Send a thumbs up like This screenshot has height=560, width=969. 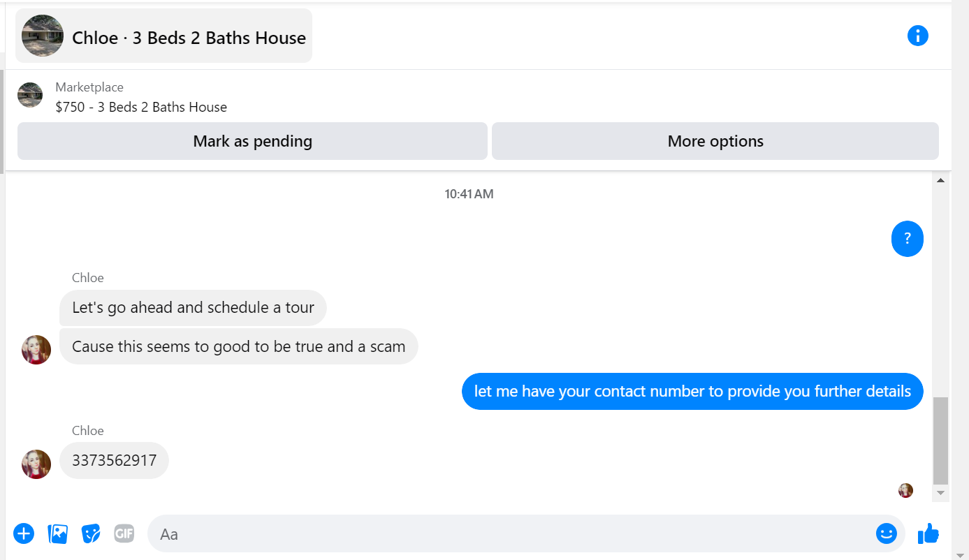click(928, 534)
